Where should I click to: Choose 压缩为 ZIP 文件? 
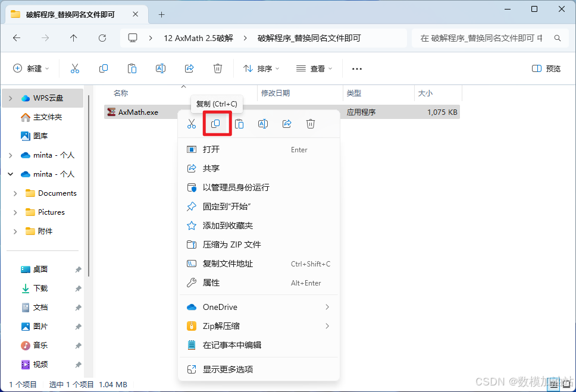coord(259,244)
